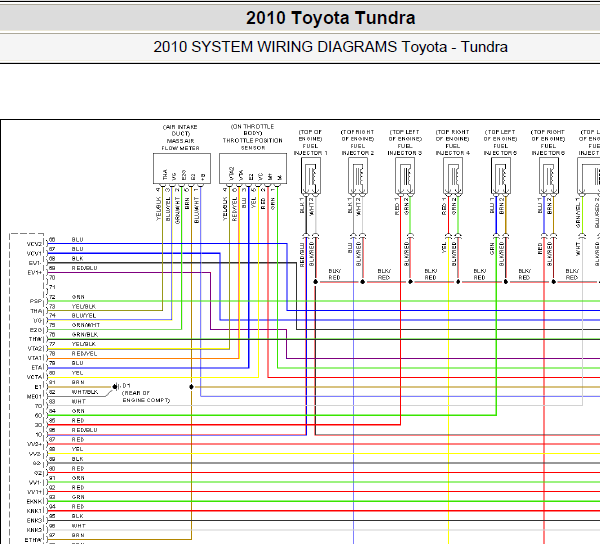This screenshot has height=544, width=600.
Task: Click the pin 84 GRN wire label
Action: pos(78,411)
